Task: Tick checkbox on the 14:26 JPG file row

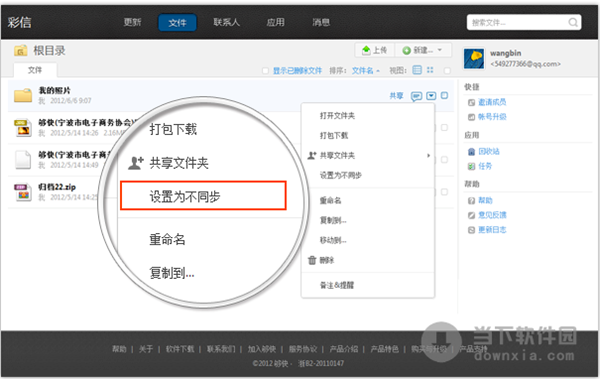Action: click(x=444, y=127)
